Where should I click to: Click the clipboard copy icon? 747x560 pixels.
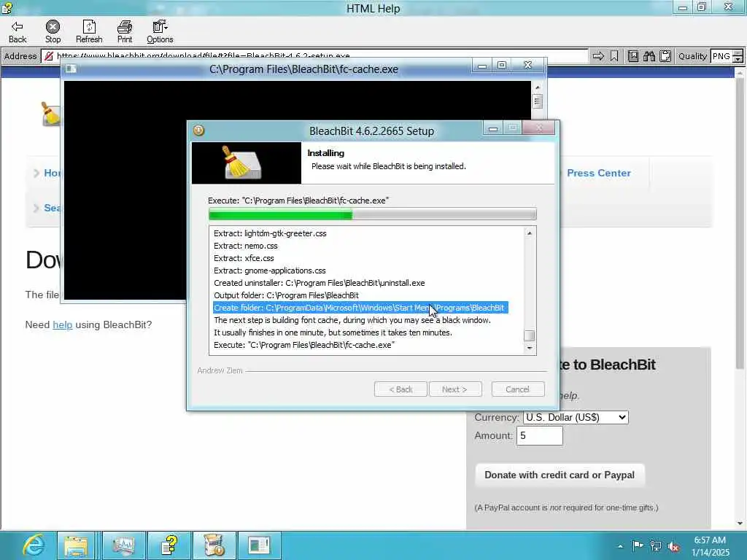pos(665,56)
